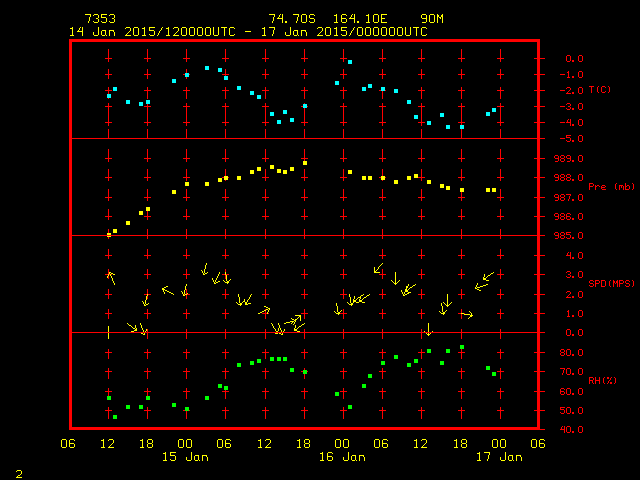Select the 16 Jan date label below axis
640x480 pixels.
pos(342,457)
